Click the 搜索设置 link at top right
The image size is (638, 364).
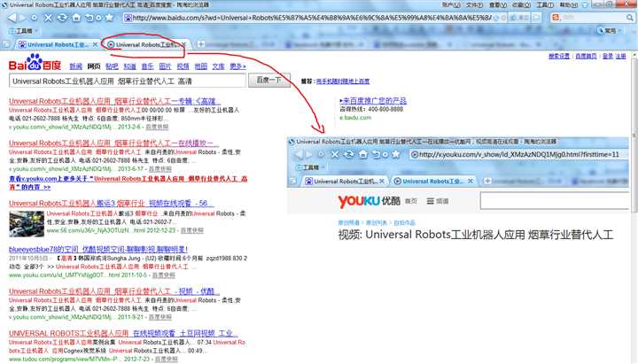pyautogui.click(x=559, y=56)
